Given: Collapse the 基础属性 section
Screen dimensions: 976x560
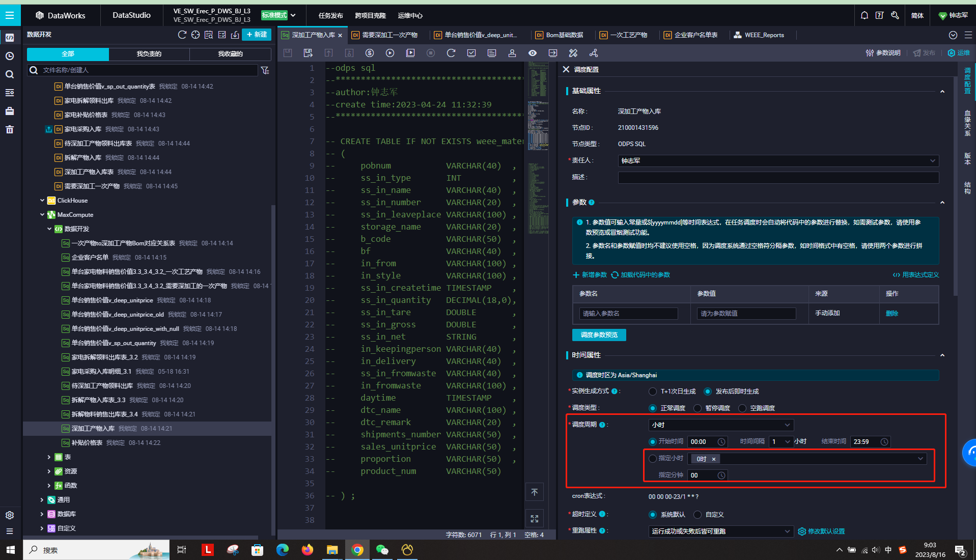Looking at the screenshot, I should (942, 91).
